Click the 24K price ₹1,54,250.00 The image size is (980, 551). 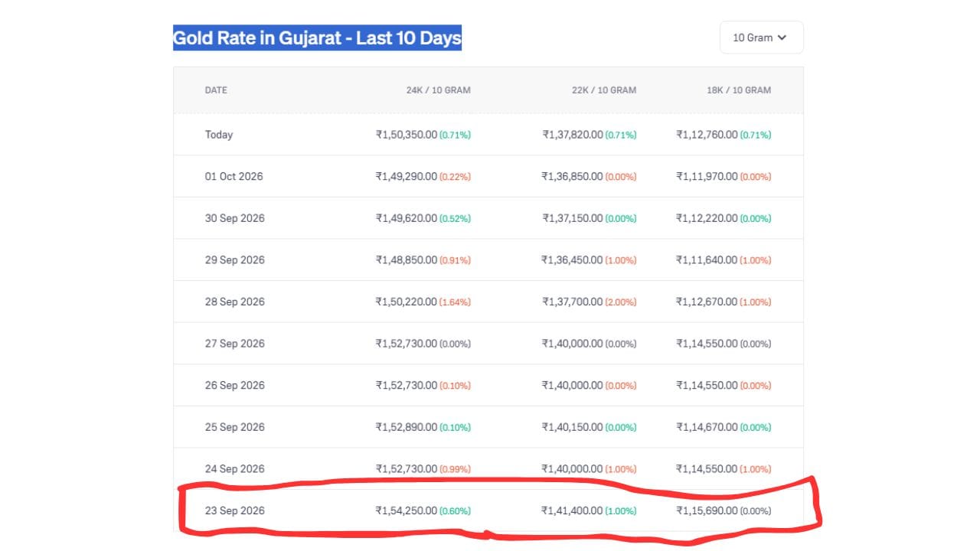coord(407,510)
